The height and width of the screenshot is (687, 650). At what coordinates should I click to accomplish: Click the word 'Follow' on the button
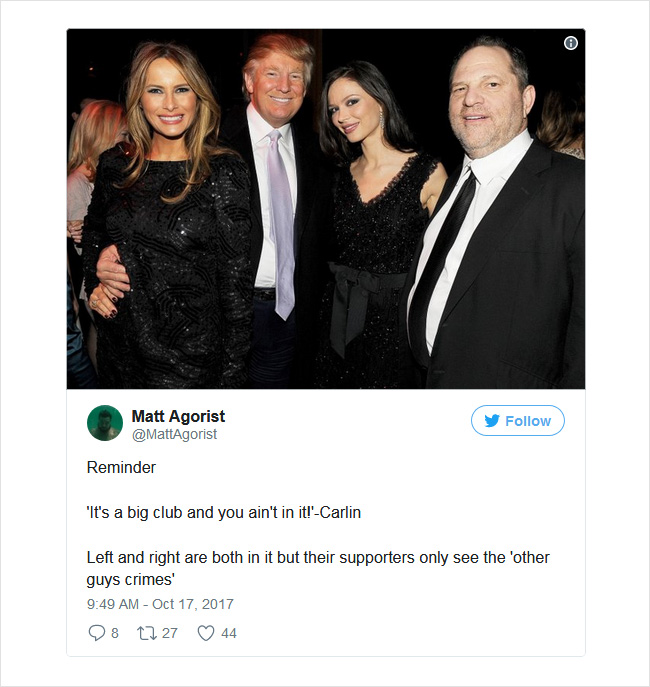(528, 421)
